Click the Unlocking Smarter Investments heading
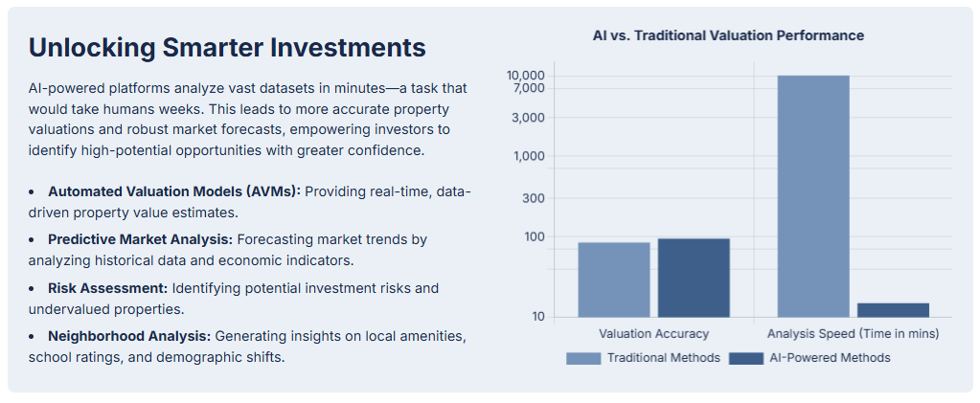Viewport: 980px width, 403px height. tap(227, 48)
